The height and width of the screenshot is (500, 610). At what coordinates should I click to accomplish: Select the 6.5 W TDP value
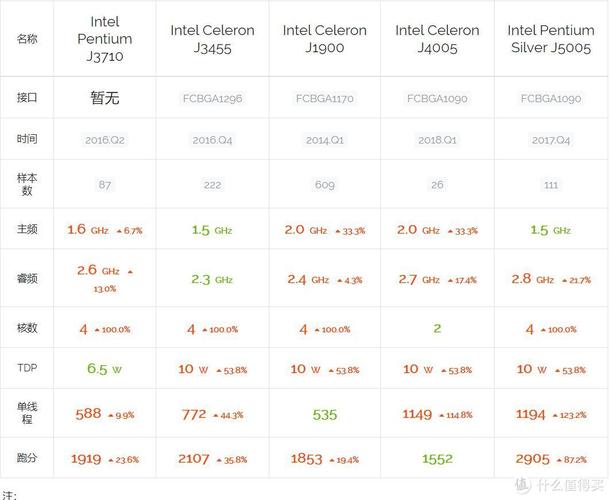(104, 368)
